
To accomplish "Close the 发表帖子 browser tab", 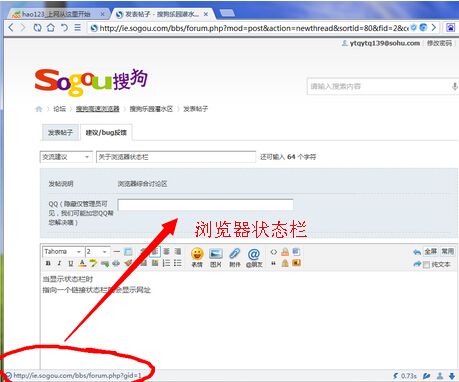I will [x=206, y=14].
